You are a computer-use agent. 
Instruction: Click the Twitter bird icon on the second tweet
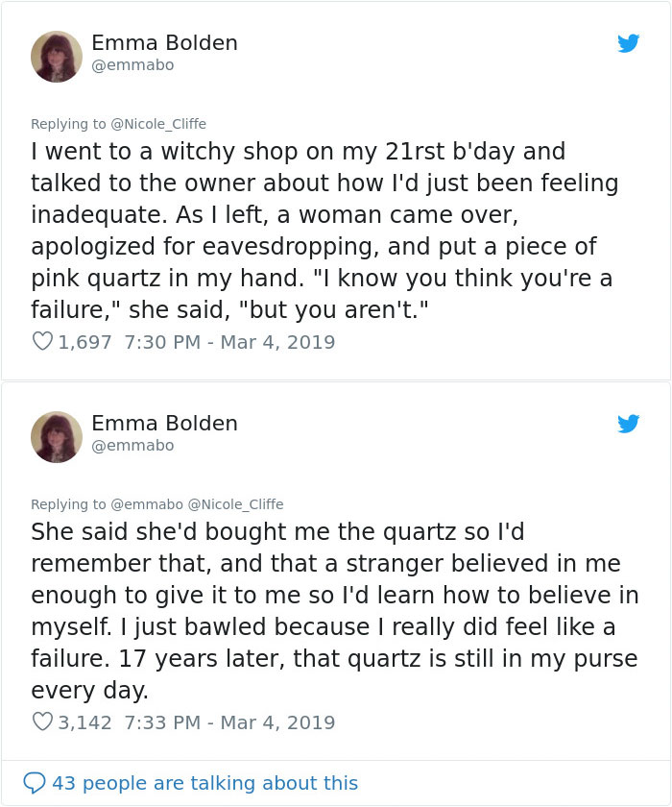tap(629, 424)
